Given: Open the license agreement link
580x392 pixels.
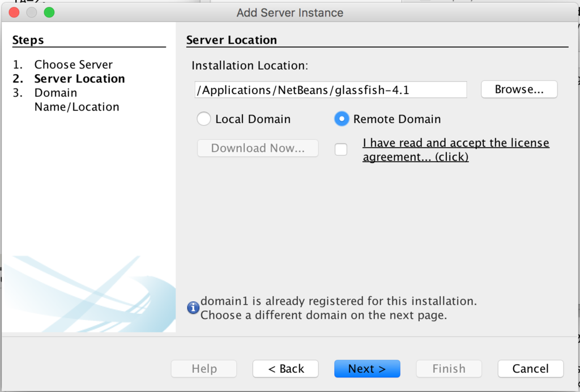Looking at the screenshot, I should [456, 150].
